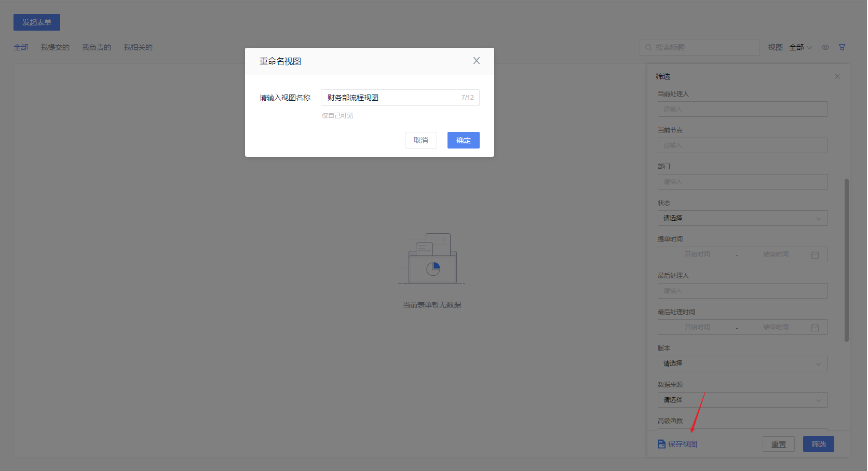Viewport: 868px width, 471px height.
Task: Click calendar icon in 最后处理时间
Action: tap(815, 328)
